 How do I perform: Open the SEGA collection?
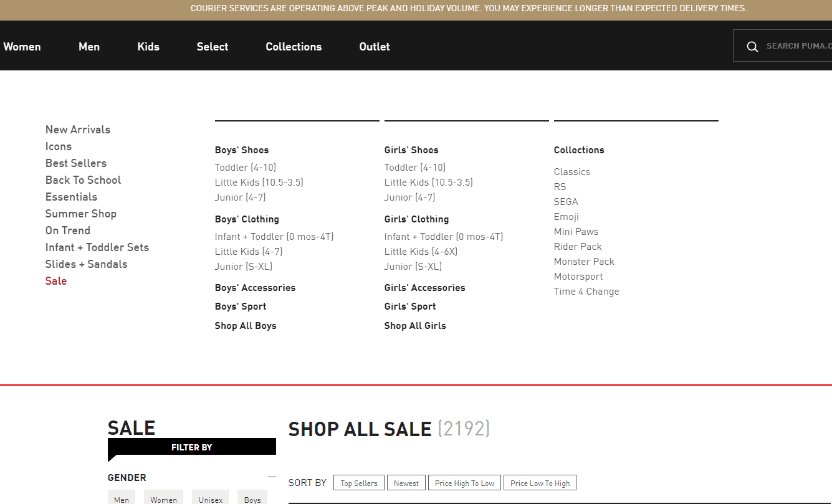click(566, 202)
